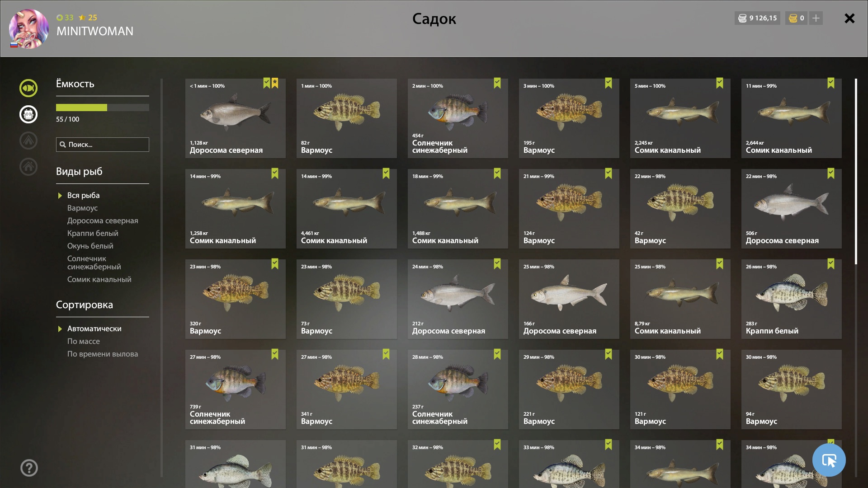
Task: Select the Сомик канальный 8,79 кг card
Action: click(680, 299)
